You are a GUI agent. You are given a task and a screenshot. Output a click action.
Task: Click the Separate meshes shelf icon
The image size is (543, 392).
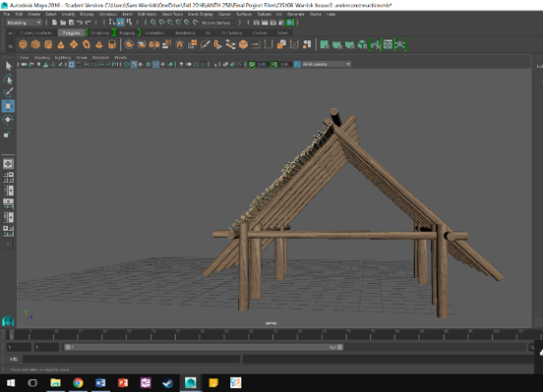pyautogui.click(x=142, y=44)
